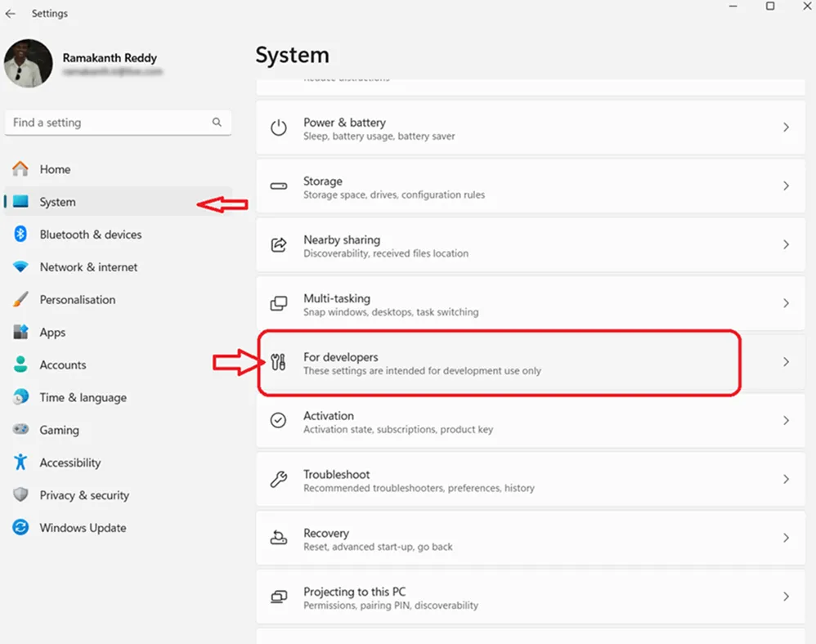Expand Storage settings chevron arrow
816x644 pixels.
tap(786, 186)
